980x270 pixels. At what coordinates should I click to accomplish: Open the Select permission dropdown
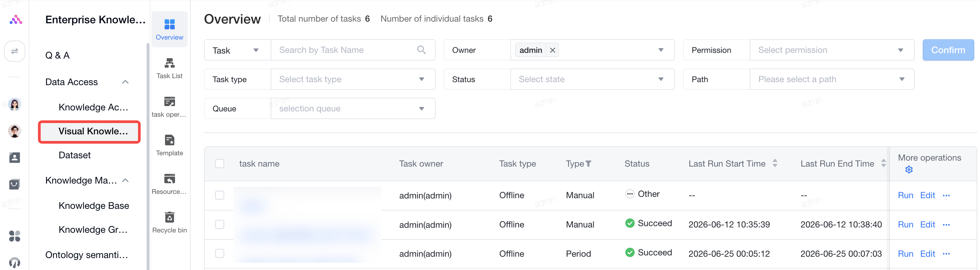831,50
